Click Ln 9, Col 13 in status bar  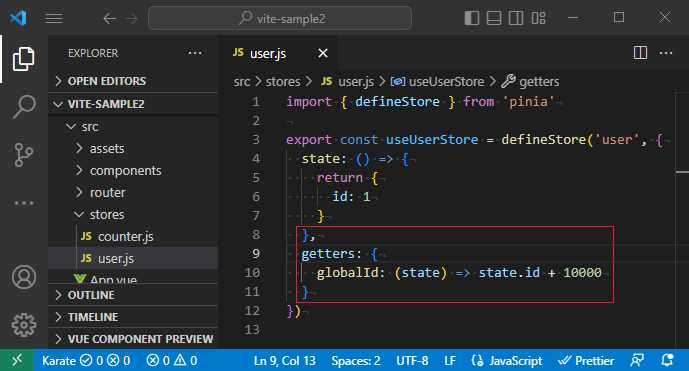[x=284, y=360]
